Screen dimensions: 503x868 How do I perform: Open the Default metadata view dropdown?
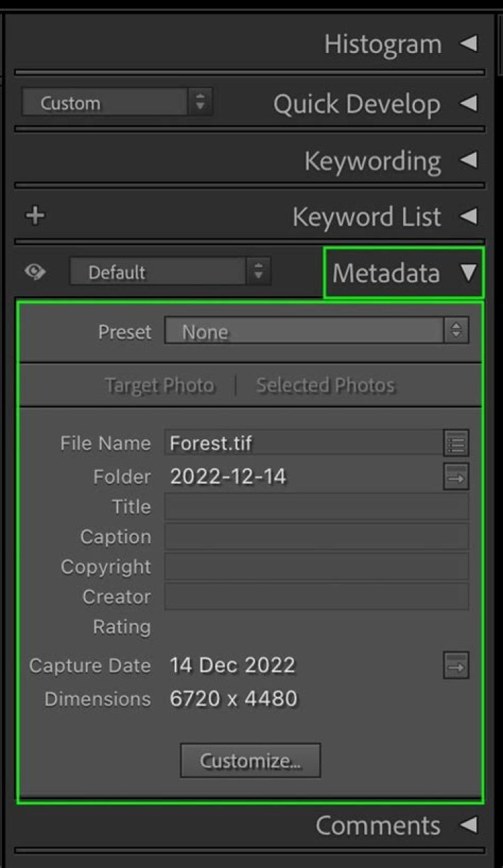(x=171, y=272)
